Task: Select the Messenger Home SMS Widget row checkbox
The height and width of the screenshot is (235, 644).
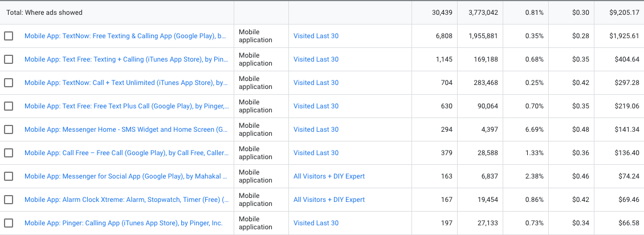Action: (9, 129)
